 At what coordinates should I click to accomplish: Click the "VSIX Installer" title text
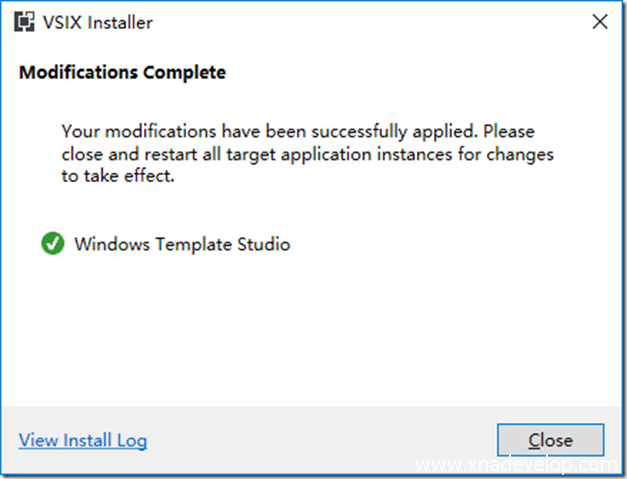pyautogui.click(x=96, y=22)
